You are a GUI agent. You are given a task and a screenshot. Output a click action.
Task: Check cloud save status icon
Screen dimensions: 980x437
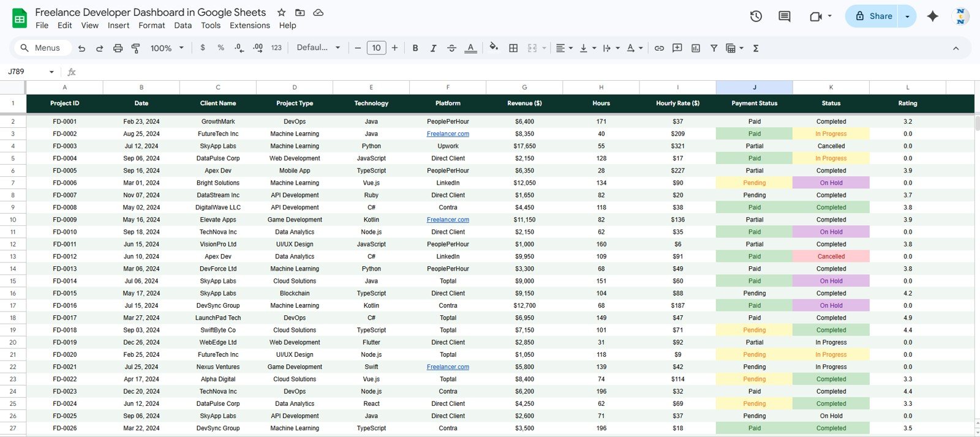click(318, 12)
